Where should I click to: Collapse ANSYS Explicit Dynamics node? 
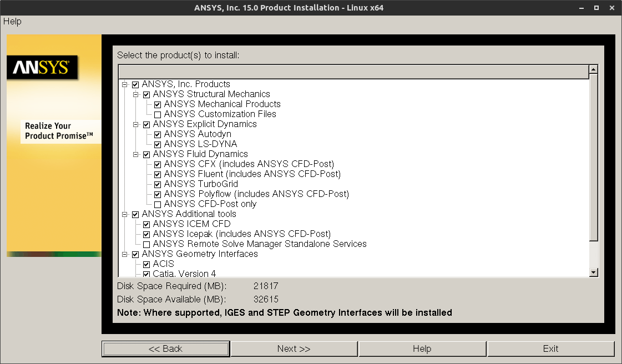click(x=136, y=124)
